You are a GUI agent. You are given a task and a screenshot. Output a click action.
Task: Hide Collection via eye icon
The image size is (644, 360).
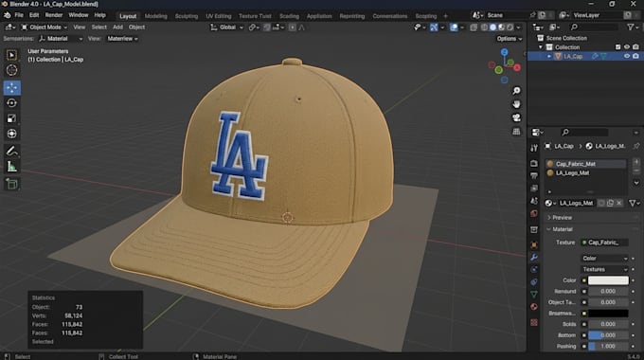coord(627,46)
